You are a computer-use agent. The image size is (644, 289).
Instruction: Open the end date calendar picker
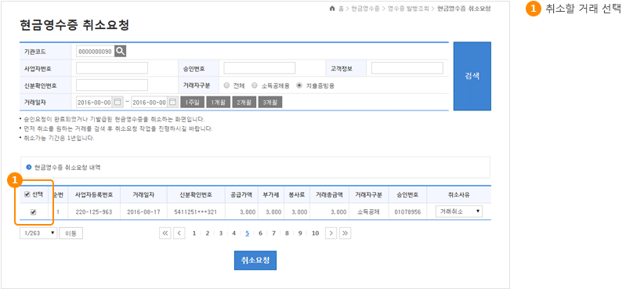(172, 102)
